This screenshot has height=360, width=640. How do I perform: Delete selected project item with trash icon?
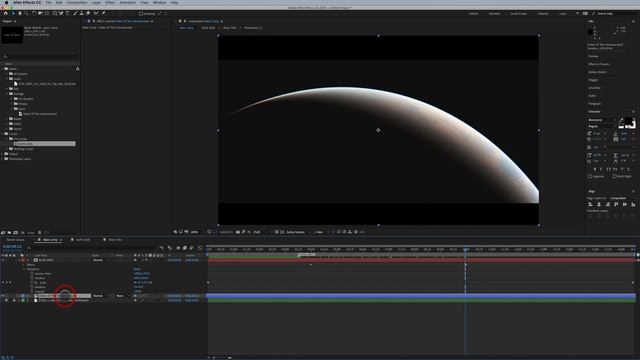pyautogui.click(x=40, y=232)
